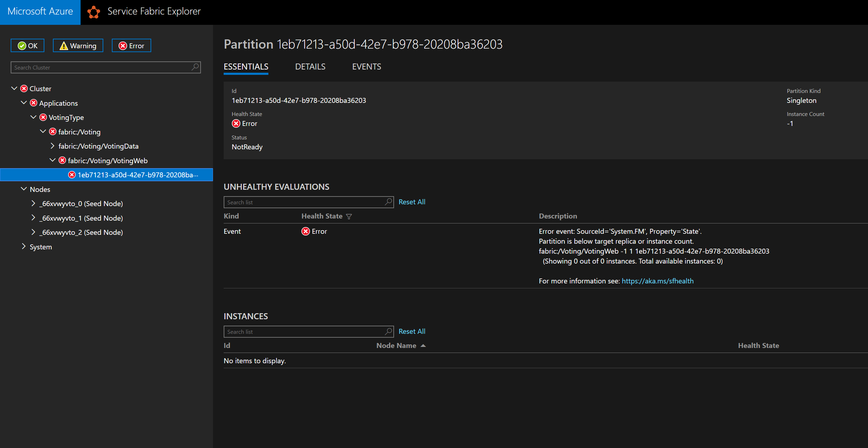
Task: Sort Instances by Id column header
Action: coord(227,345)
